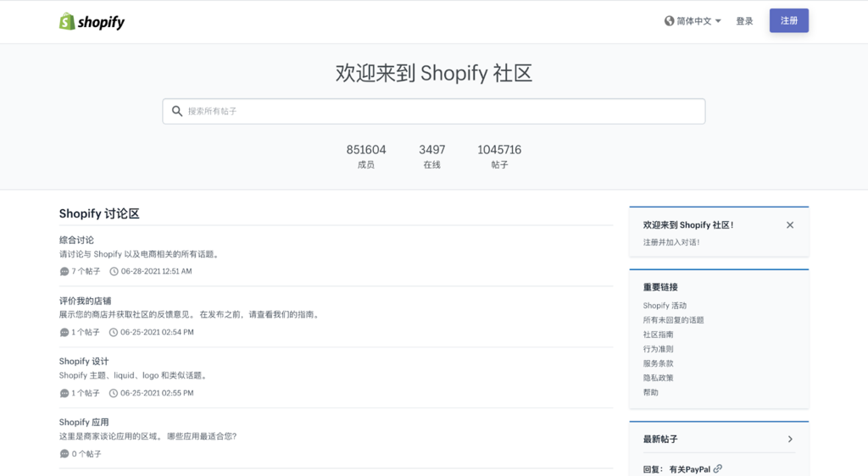Click the post count icon beside 7 个帖子
Screen dimensions: 868x476
(64, 271)
